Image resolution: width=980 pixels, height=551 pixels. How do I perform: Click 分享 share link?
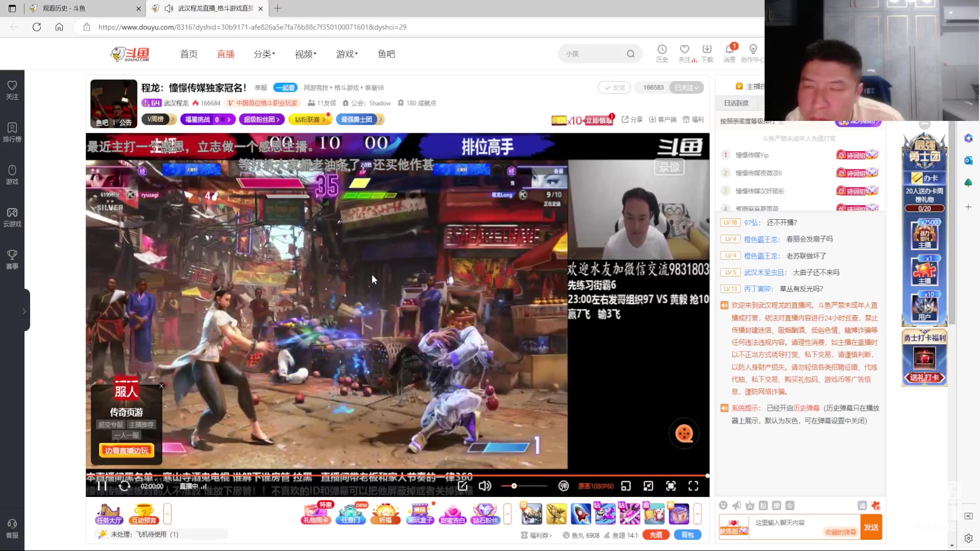click(632, 119)
